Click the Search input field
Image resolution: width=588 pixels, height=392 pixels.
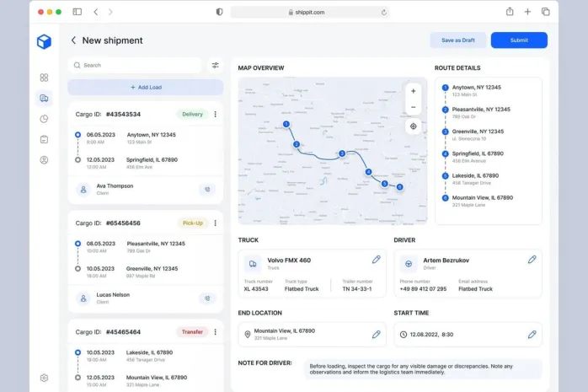(135, 65)
